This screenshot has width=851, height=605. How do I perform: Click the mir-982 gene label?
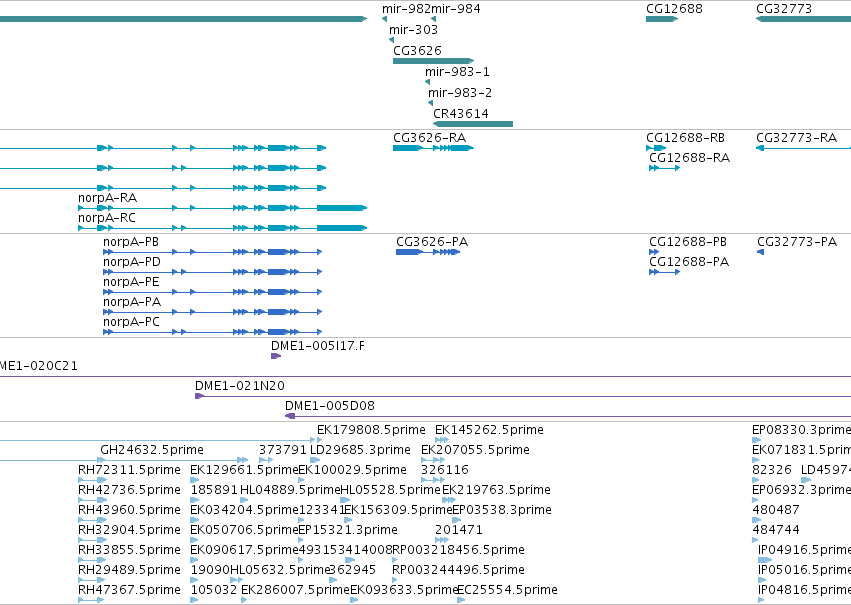pyautogui.click(x=407, y=9)
